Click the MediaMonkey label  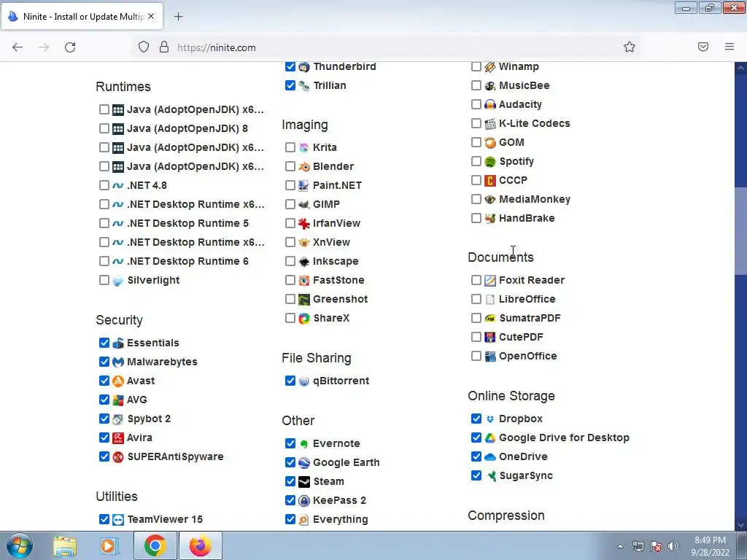pyautogui.click(x=535, y=199)
